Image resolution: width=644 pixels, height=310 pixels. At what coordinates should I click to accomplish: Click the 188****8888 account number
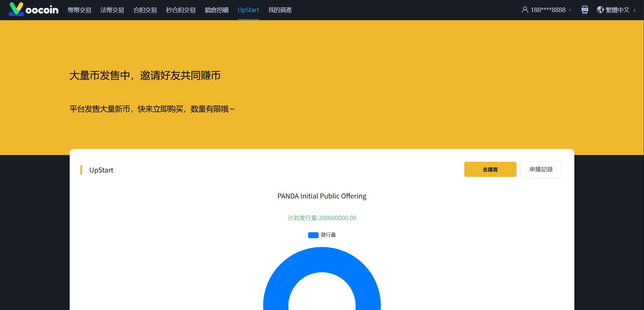click(548, 10)
